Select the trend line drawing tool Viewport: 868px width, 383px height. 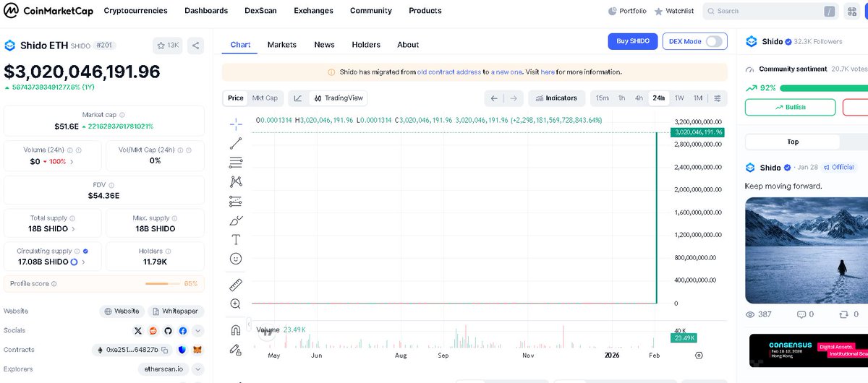pyautogui.click(x=236, y=143)
